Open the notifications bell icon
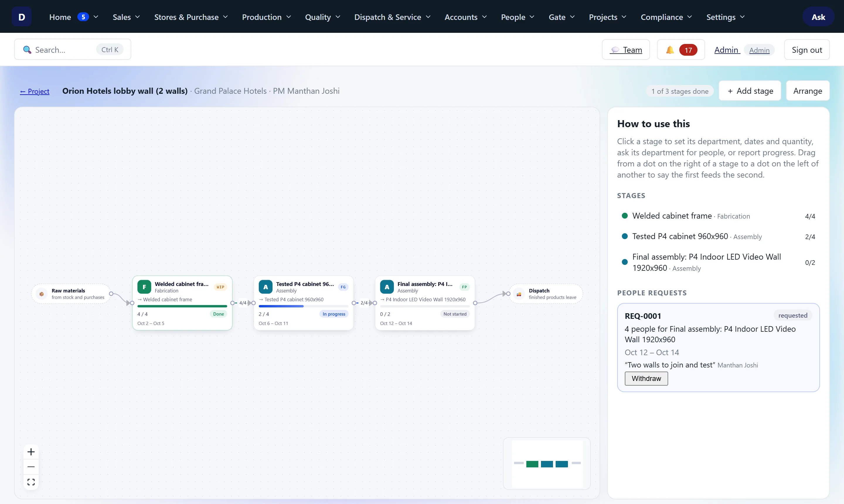 click(x=670, y=50)
